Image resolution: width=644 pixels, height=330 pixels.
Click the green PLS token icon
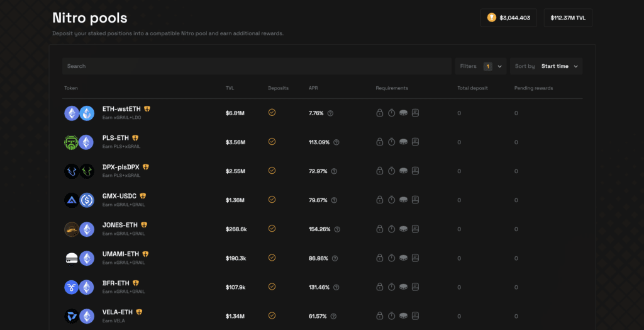[x=72, y=142]
